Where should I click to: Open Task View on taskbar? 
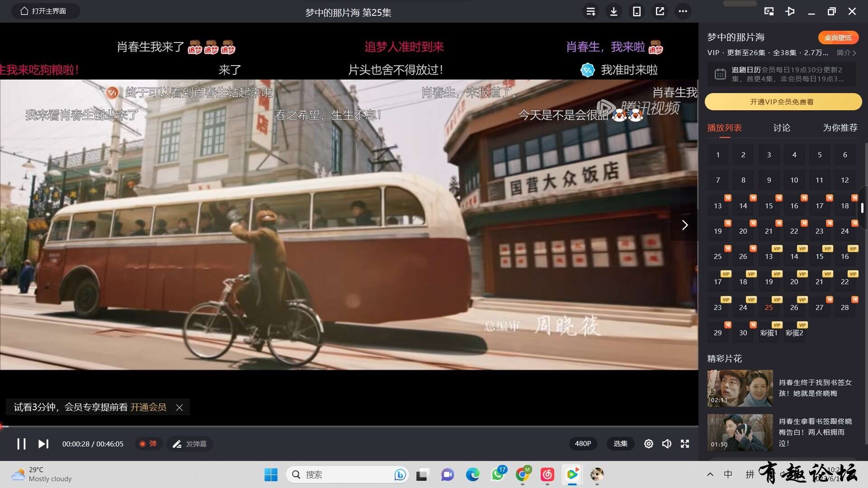[422, 474]
